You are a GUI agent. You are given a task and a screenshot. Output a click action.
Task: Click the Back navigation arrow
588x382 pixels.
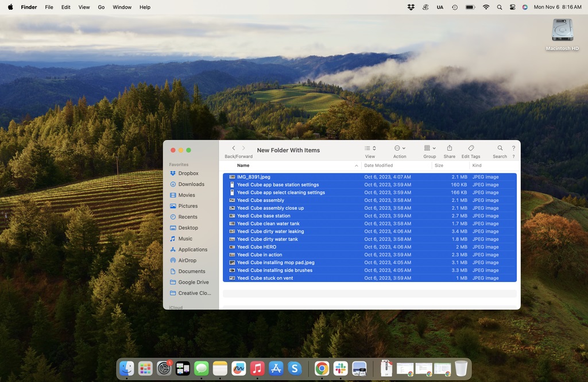(x=233, y=148)
